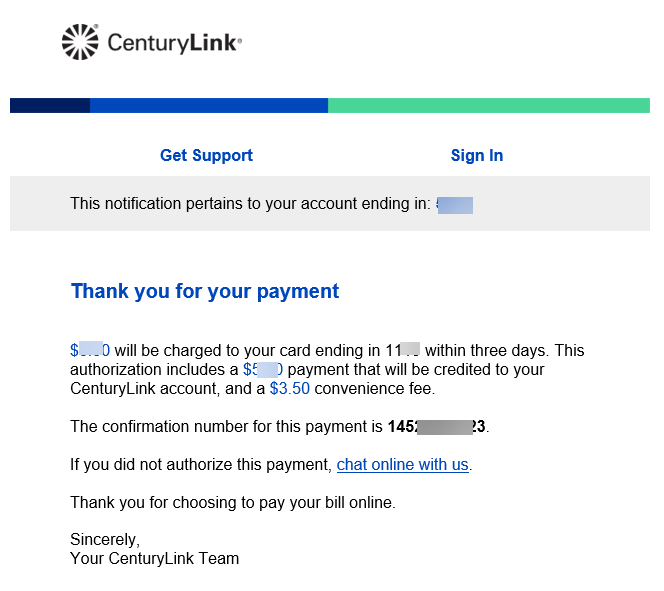Follow the "chat online with us" link
This screenshot has width=664, height=591.
pos(402,465)
